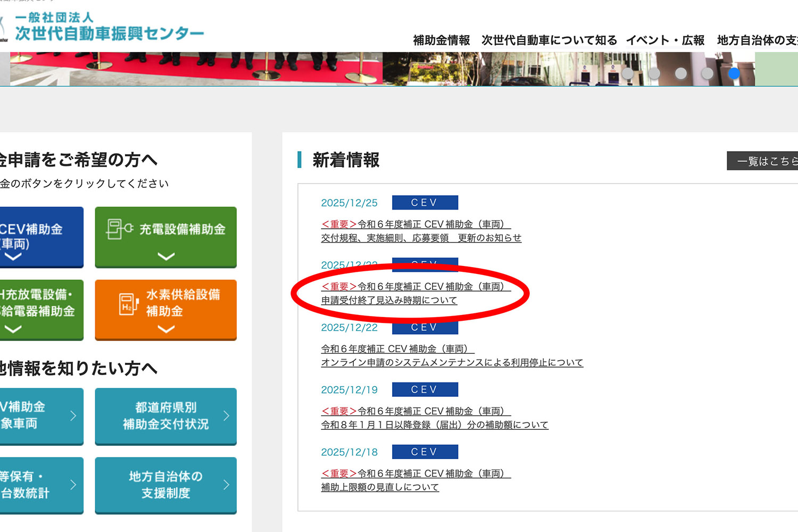Click the arrow icon on 地方自治体の支援制度
The height and width of the screenshot is (532, 798).
[226, 485]
